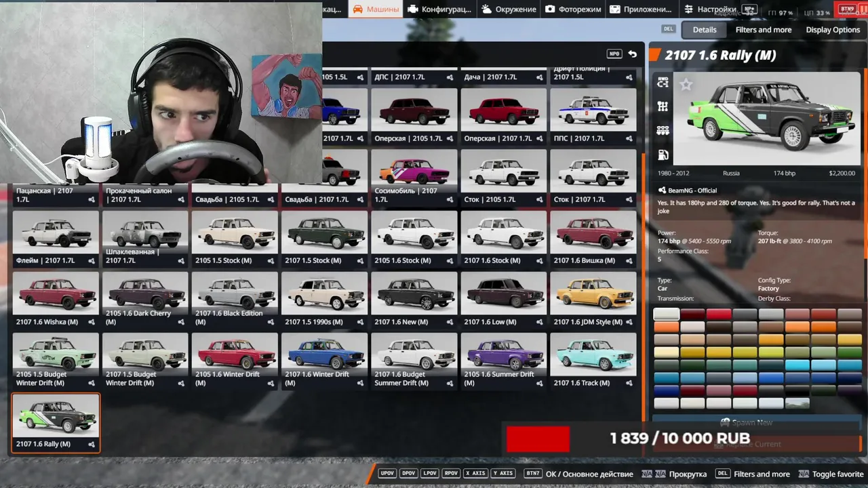Open Filters and more panel

coord(764,30)
